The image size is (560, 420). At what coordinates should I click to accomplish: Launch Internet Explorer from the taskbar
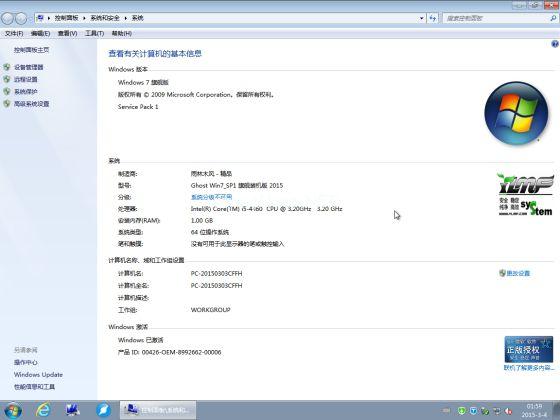coord(43,410)
